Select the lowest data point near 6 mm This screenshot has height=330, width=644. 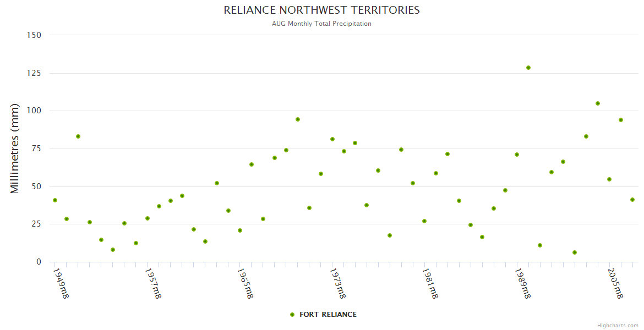pos(575,252)
